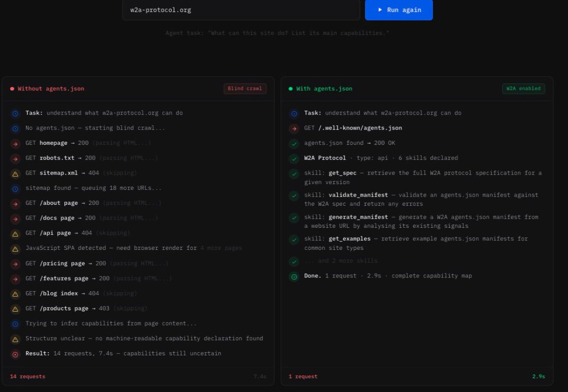Click the W2A enabled badge

(524, 89)
